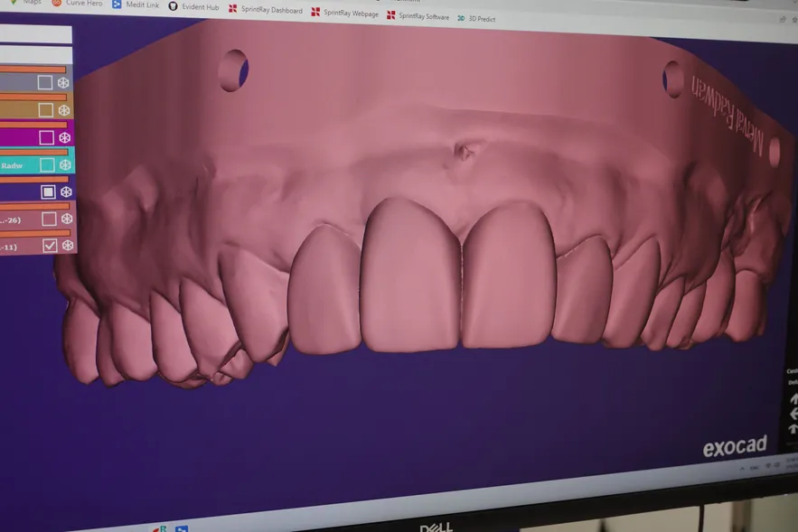Click the wheel icon on the ..-26) row

(x=67, y=219)
